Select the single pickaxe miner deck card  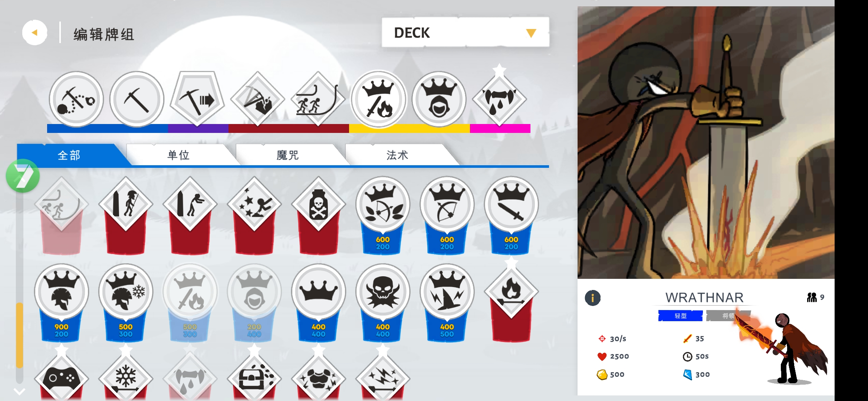[137, 100]
